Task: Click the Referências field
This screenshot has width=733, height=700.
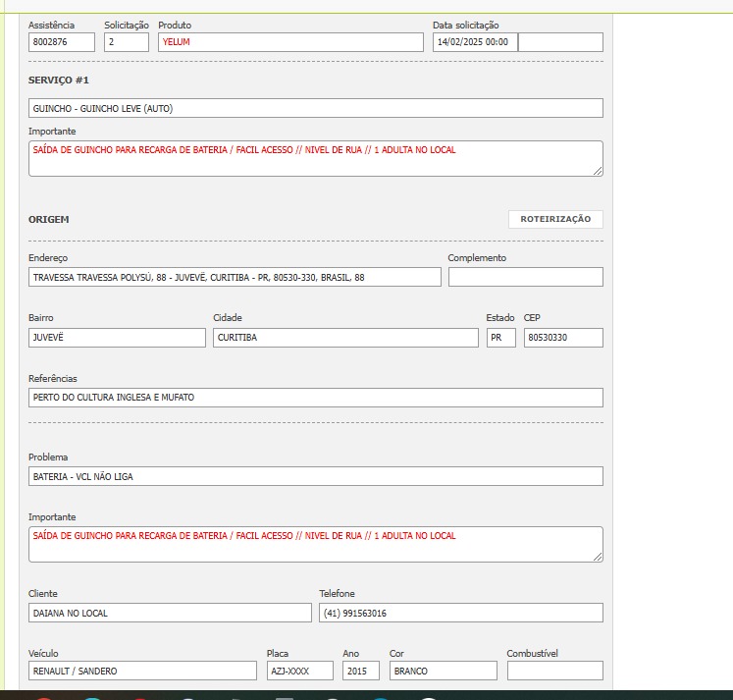Action: tap(315, 398)
